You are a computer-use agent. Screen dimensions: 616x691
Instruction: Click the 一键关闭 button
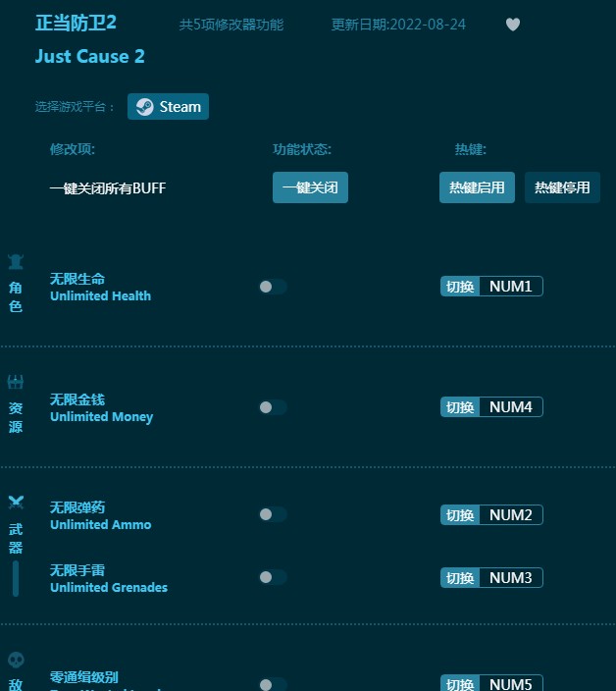click(310, 187)
